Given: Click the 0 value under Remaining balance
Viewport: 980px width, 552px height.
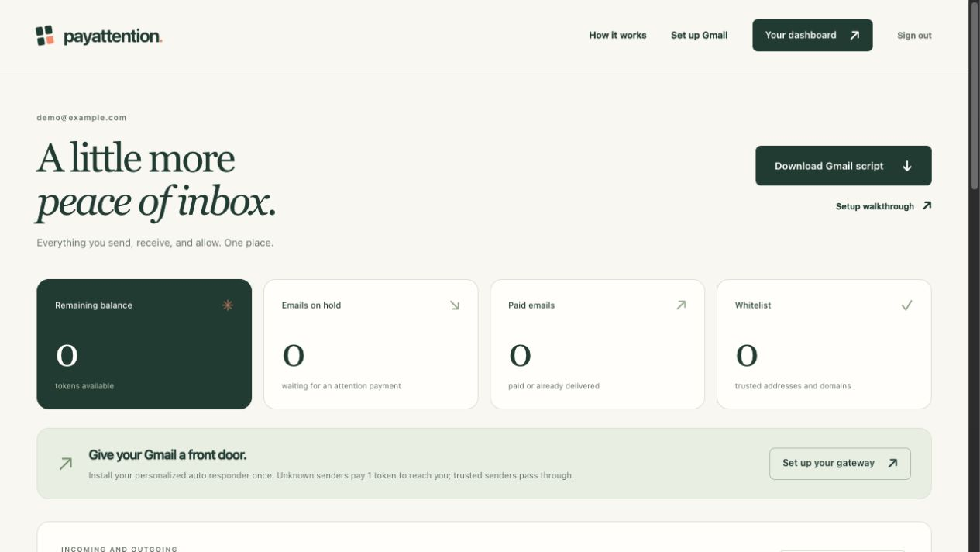Looking at the screenshot, I should point(67,356).
